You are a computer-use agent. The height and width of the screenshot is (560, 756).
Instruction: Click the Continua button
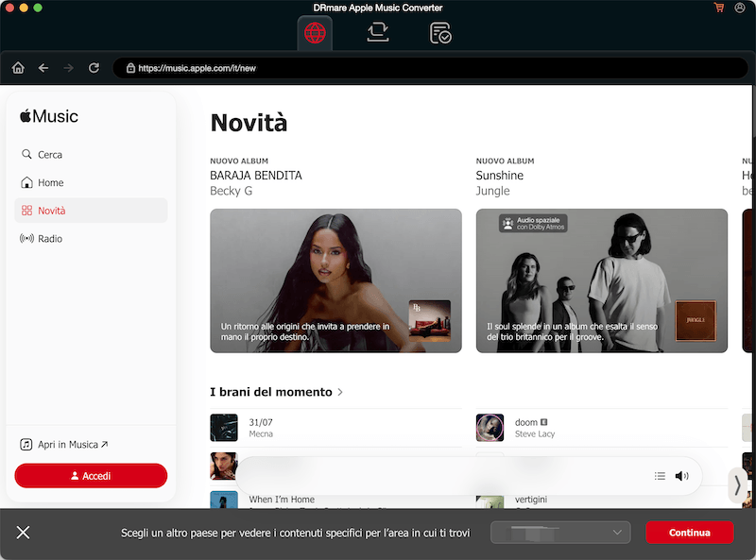[x=690, y=533]
